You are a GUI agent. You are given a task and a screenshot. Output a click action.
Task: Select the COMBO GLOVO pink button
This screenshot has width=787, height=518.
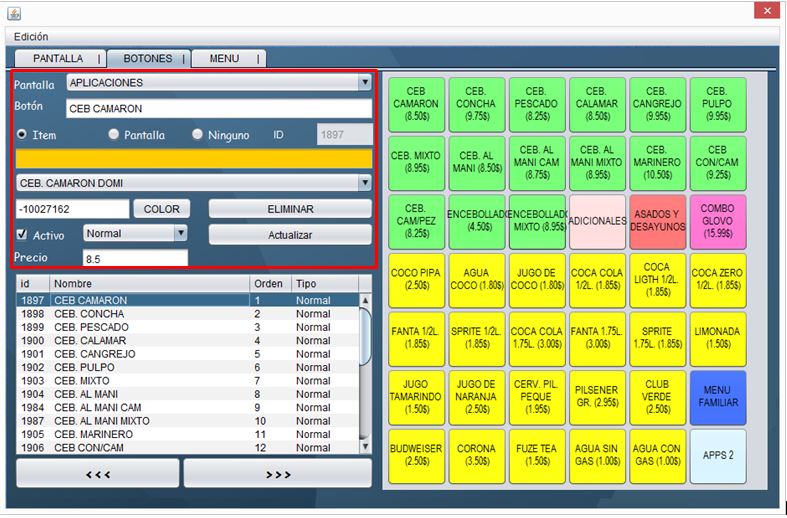tap(717, 222)
